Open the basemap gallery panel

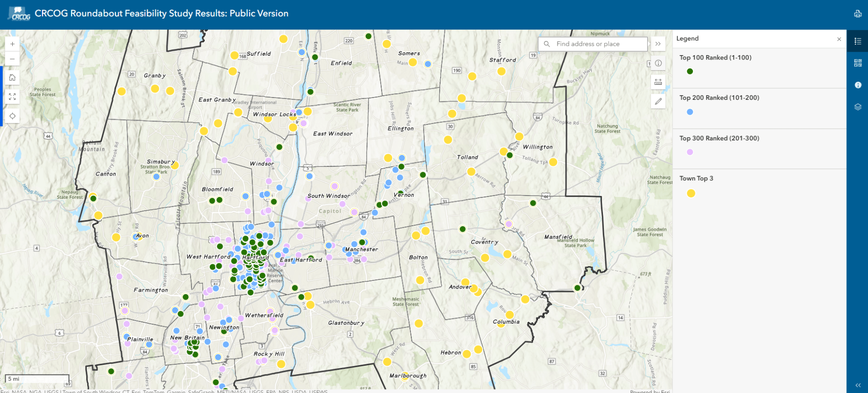tap(858, 63)
